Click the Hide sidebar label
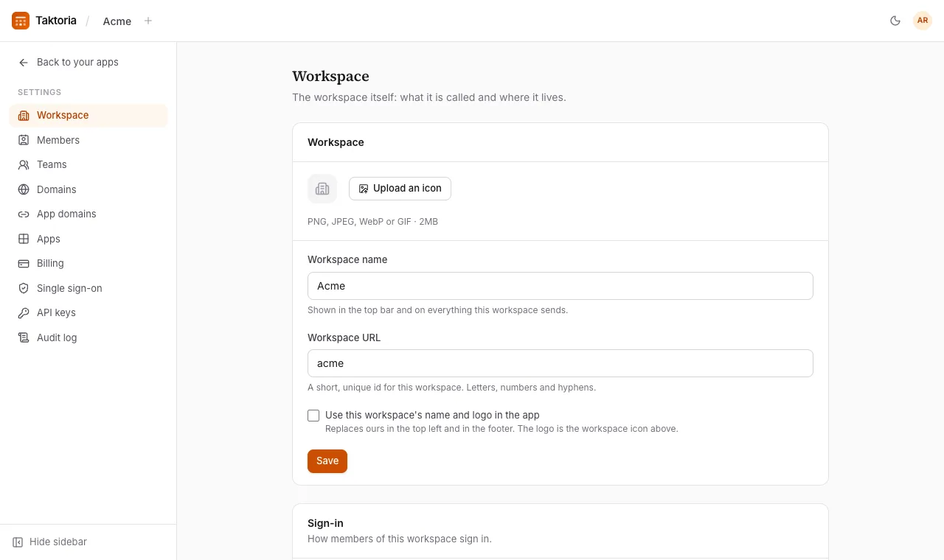The width and height of the screenshot is (944, 560). 58,542
